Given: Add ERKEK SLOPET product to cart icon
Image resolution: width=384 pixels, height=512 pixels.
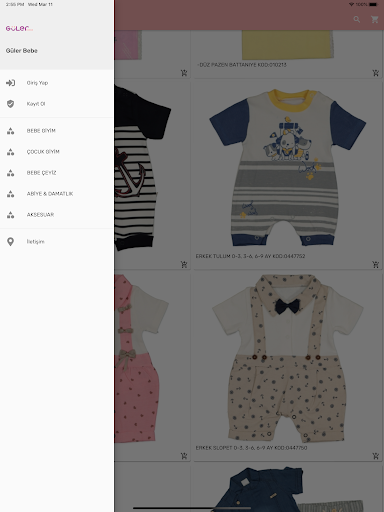Looking at the screenshot, I should tap(375, 456).
